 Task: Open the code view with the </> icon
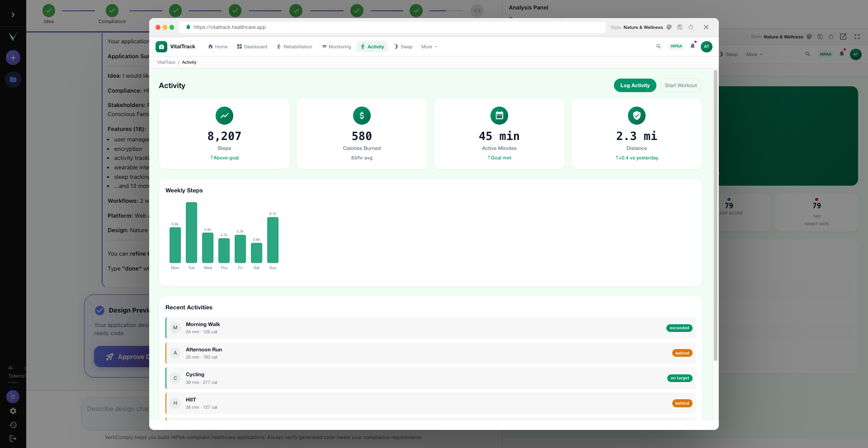477,10
